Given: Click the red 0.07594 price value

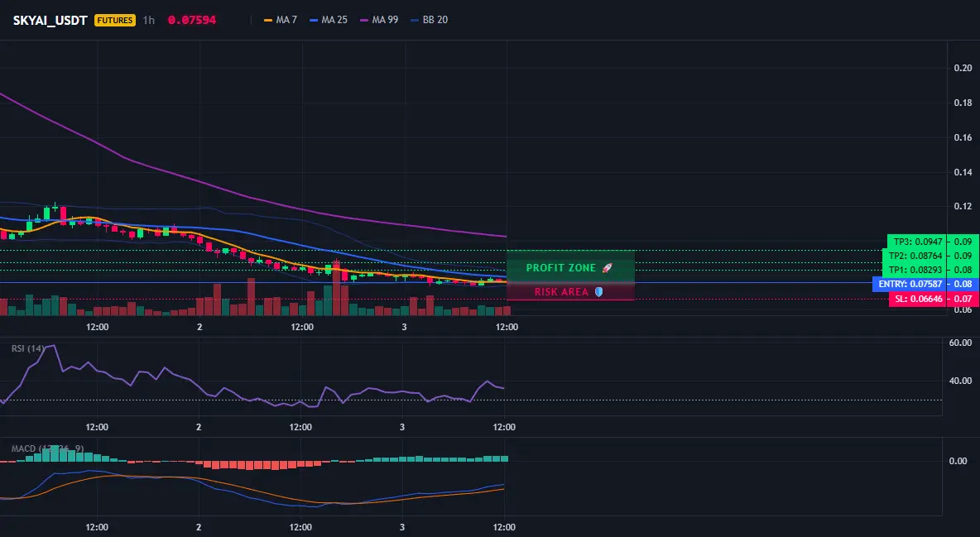Looking at the screenshot, I should coord(192,20).
